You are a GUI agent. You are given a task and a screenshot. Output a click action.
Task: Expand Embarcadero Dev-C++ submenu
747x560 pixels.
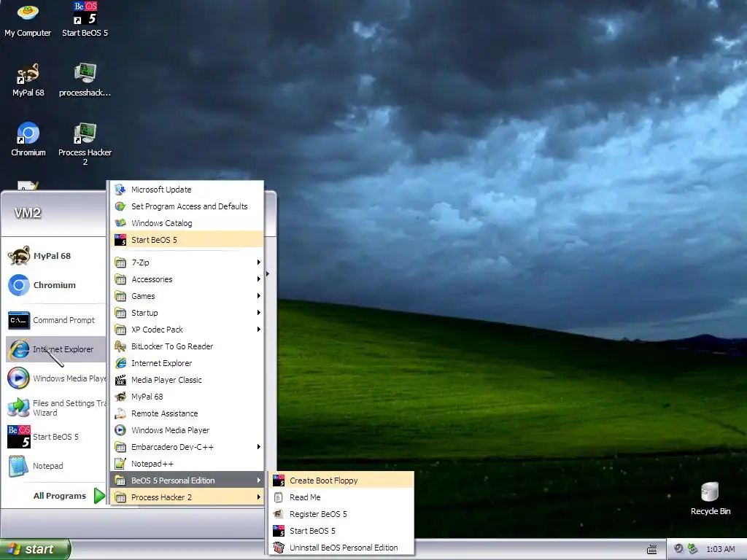pyautogui.click(x=187, y=447)
